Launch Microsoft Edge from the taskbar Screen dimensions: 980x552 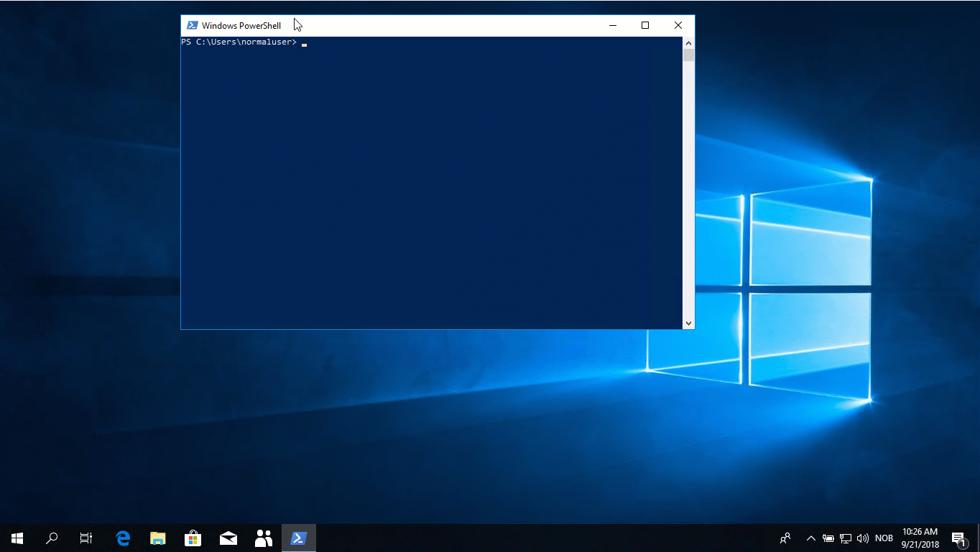123,538
